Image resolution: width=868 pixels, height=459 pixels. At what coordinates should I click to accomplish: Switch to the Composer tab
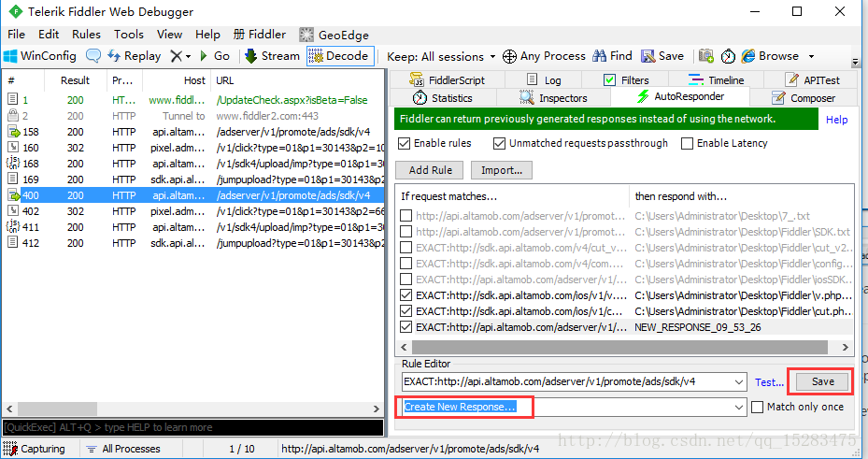click(804, 98)
